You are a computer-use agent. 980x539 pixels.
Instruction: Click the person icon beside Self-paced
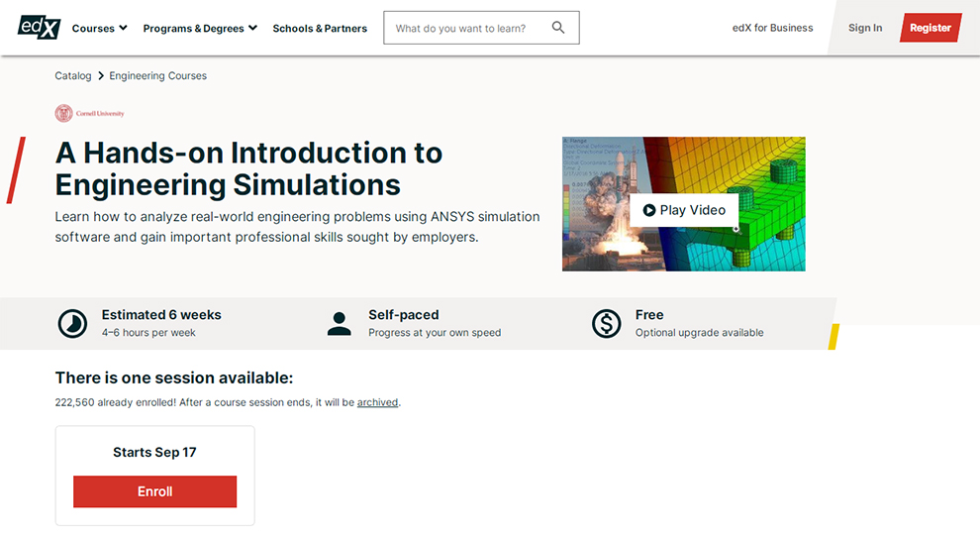coord(339,323)
